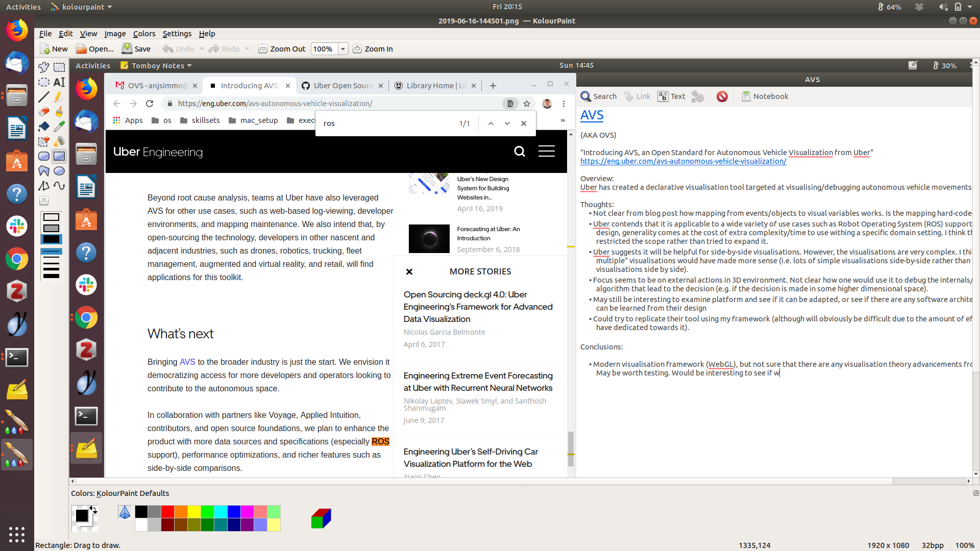Open the zoom level 100% dropdown

pyautogui.click(x=343, y=49)
